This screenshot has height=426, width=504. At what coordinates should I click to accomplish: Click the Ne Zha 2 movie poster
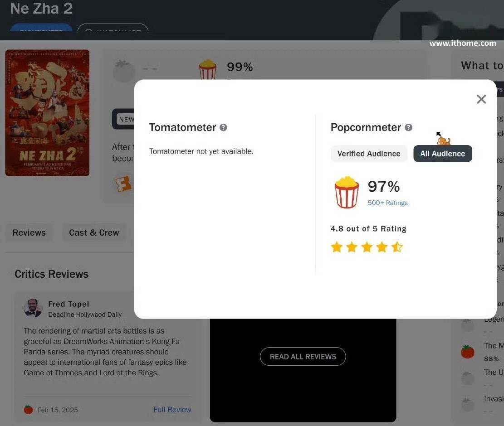pyautogui.click(x=47, y=113)
